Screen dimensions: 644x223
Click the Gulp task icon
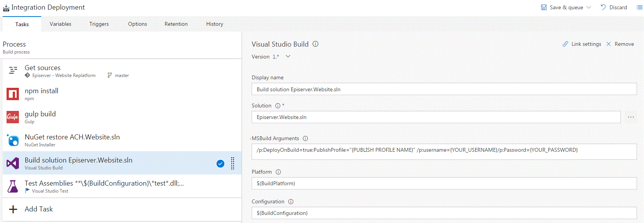pos(13,117)
